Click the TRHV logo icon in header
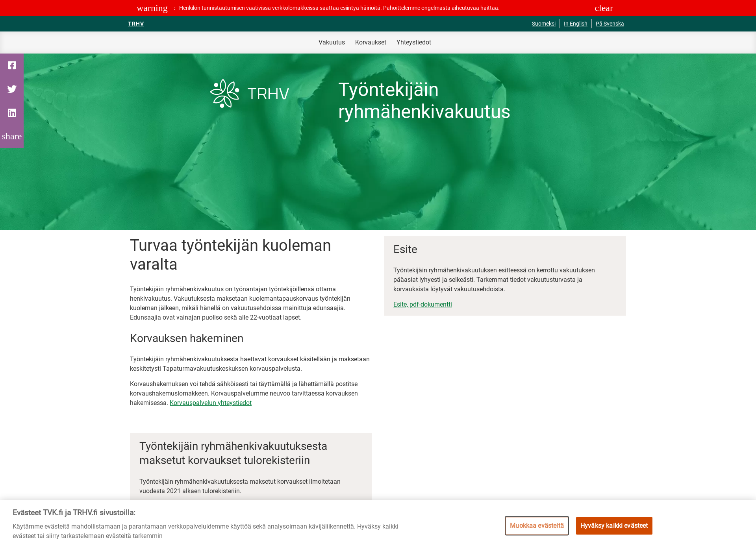Image resolution: width=756 pixels, height=551 pixels. click(x=136, y=24)
